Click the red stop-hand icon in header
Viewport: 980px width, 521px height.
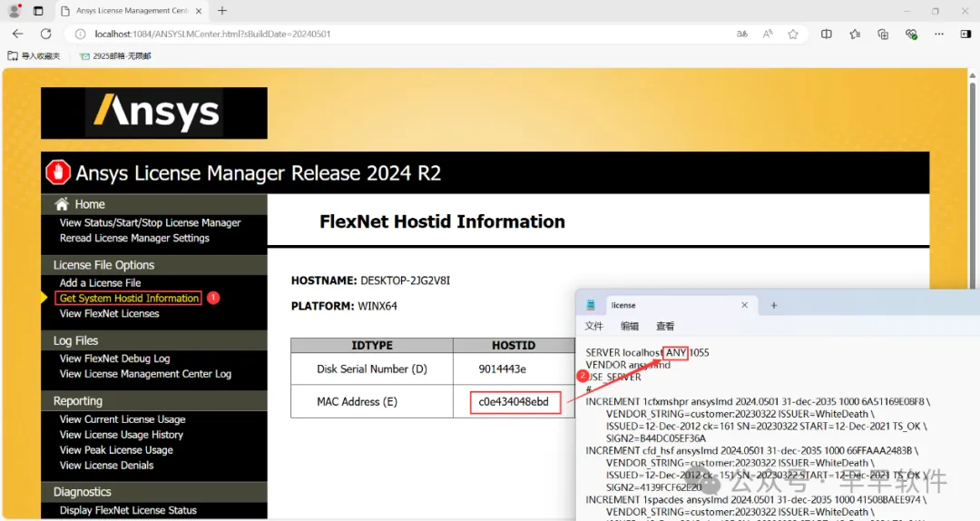pyautogui.click(x=57, y=172)
